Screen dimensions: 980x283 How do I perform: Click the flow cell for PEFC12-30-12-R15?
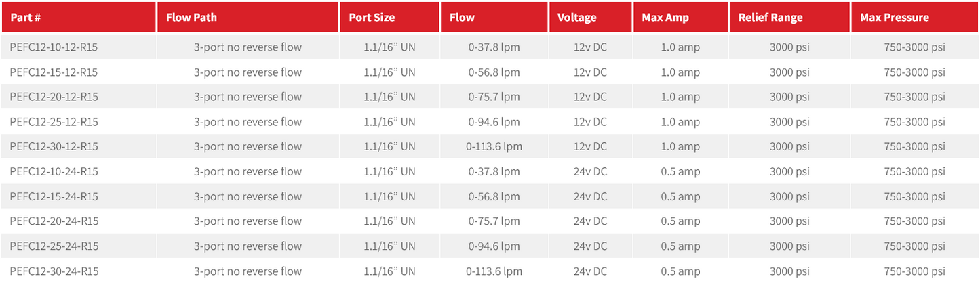pyautogui.click(x=494, y=146)
